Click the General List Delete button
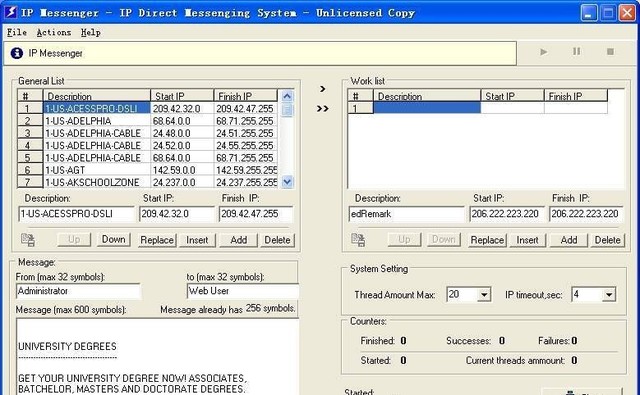This screenshot has width=640, height=395. (277, 240)
